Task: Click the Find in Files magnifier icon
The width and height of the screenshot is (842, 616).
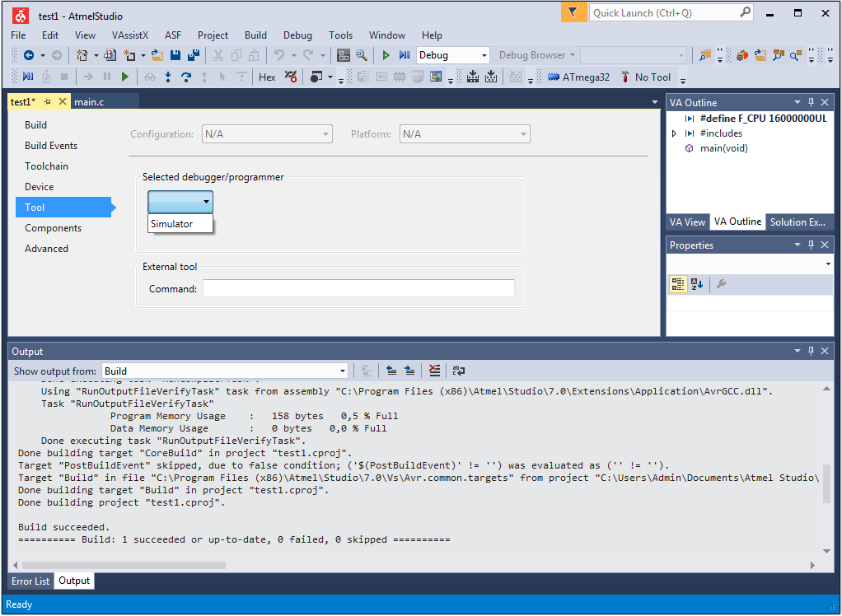Action: tap(362, 54)
